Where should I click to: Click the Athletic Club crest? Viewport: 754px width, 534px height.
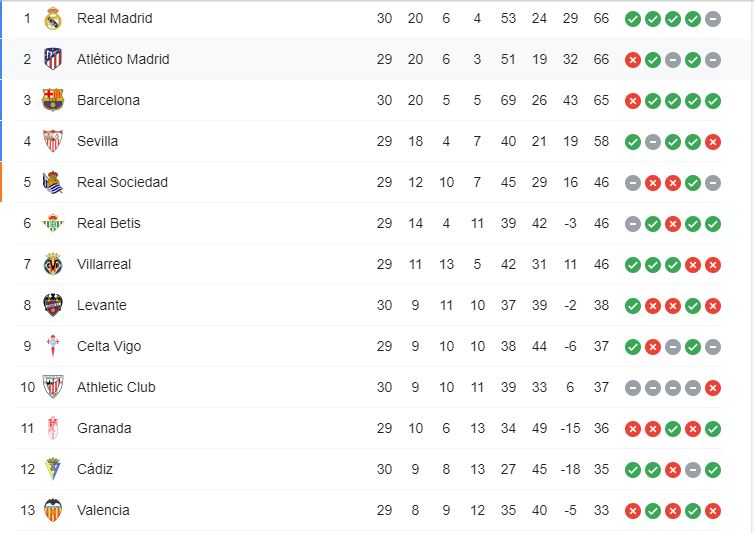click(x=53, y=387)
